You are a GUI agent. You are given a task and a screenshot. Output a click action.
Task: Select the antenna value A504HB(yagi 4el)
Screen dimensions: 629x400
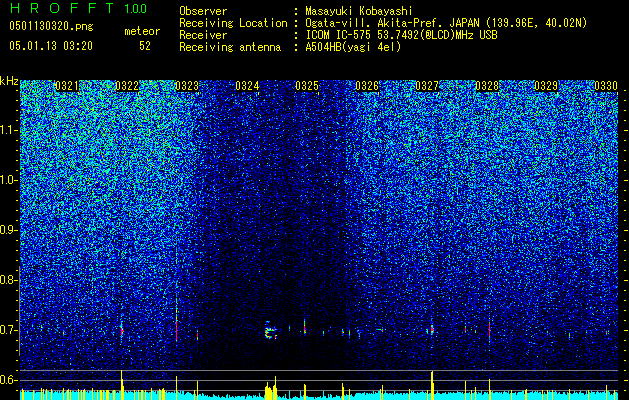(x=353, y=47)
